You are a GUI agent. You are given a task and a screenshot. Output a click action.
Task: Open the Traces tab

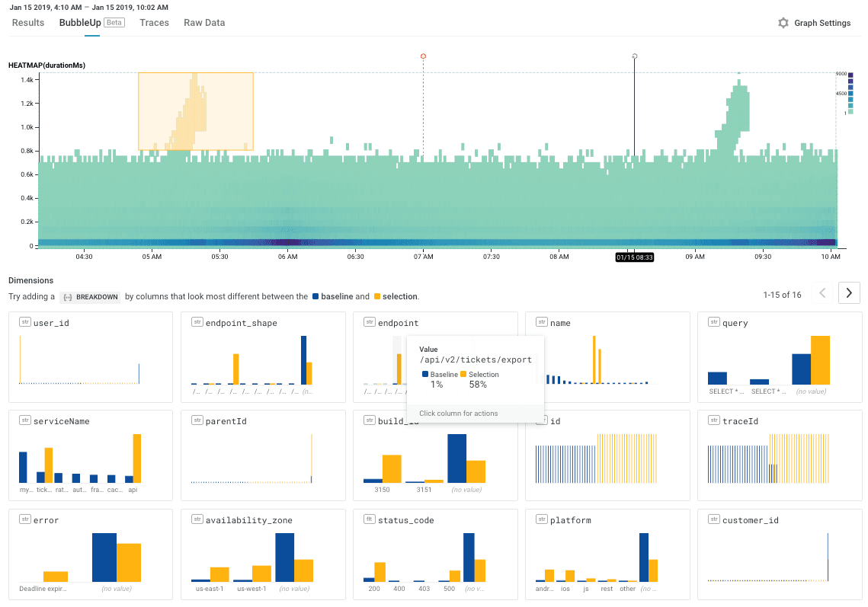[154, 23]
